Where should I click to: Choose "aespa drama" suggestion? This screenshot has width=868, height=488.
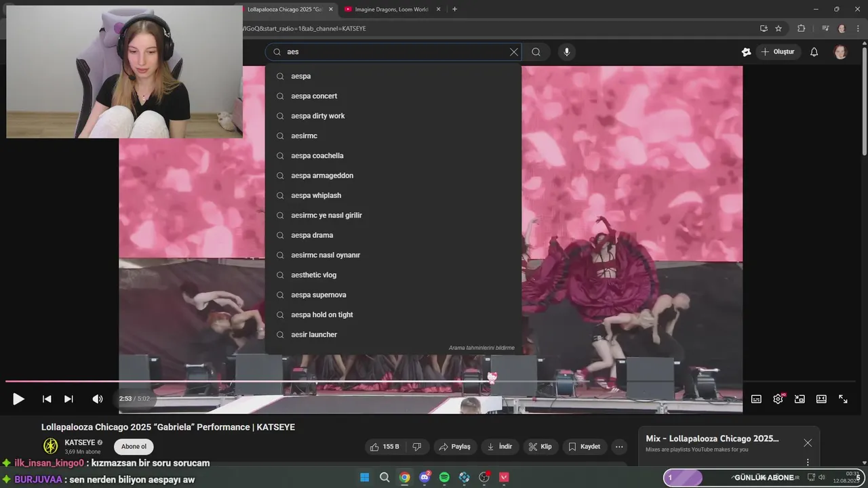click(393, 235)
